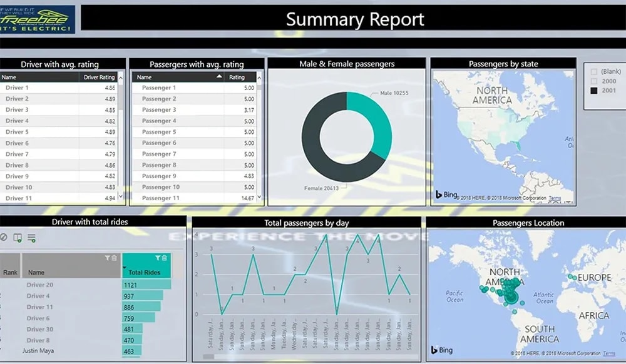Viewport: 626px width, 364px height.
Task: Click the column layout icon with green dot
Action: pyautogui.click(x=18, y=238)
